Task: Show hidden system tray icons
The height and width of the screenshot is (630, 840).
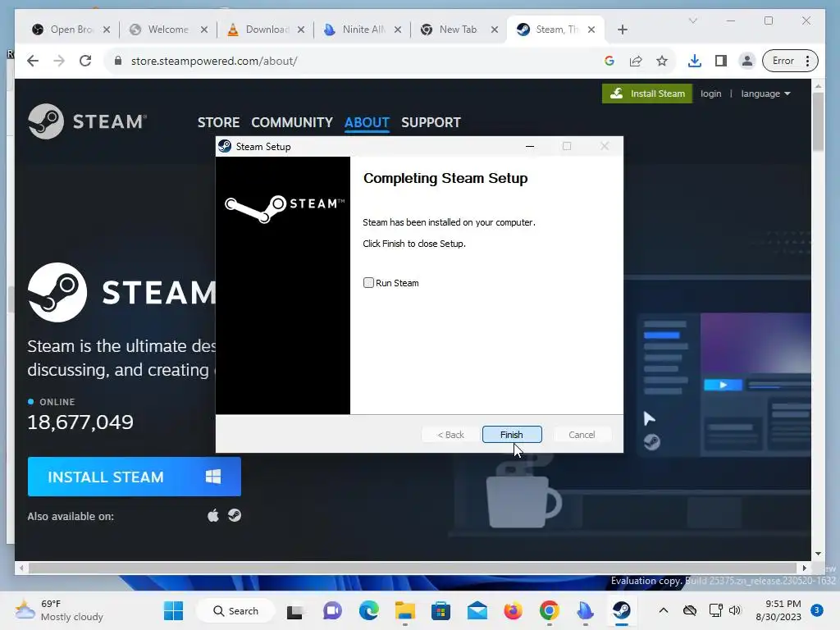Action: (663, 610)
